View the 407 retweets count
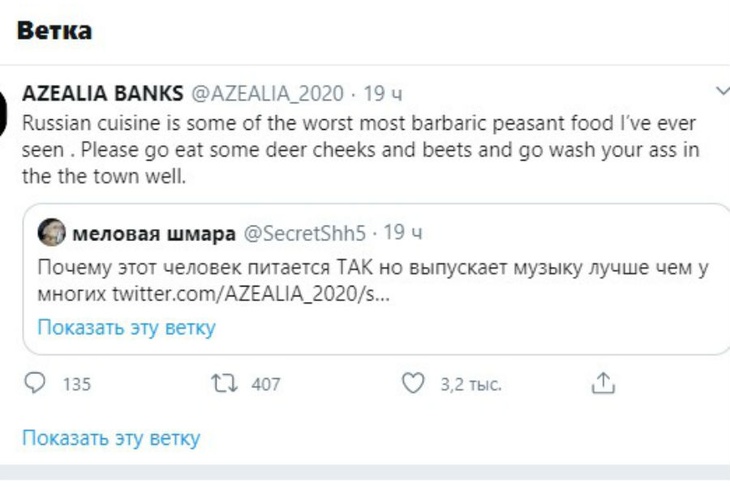Screen dimensions: 730x487 click(x=265, y=384)
